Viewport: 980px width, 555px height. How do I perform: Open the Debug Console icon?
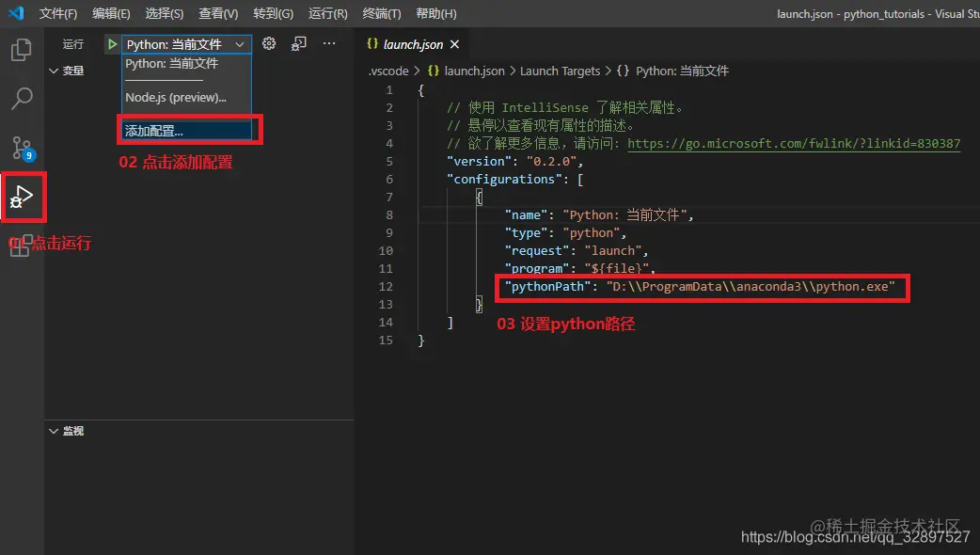(x=299, y=44)
